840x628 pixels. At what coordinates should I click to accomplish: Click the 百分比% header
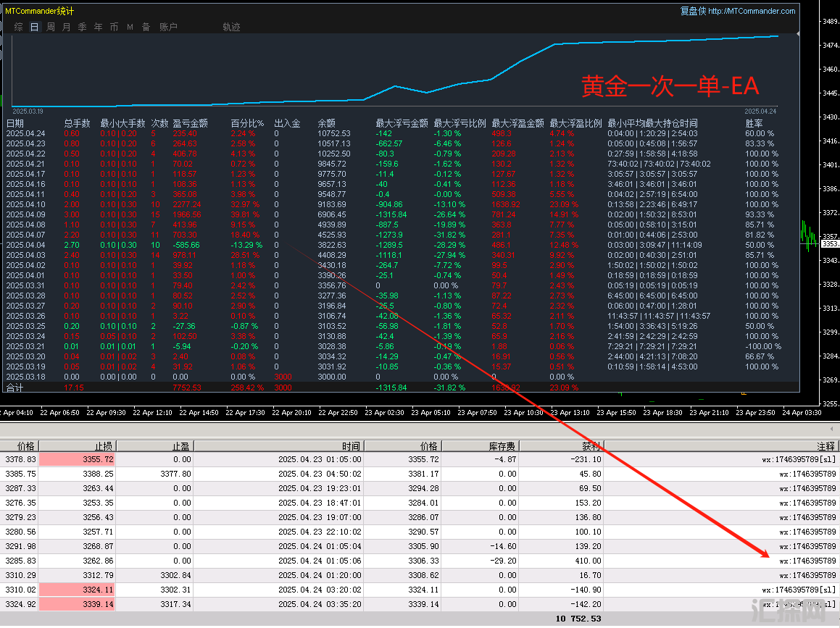[x=247, y=123]
